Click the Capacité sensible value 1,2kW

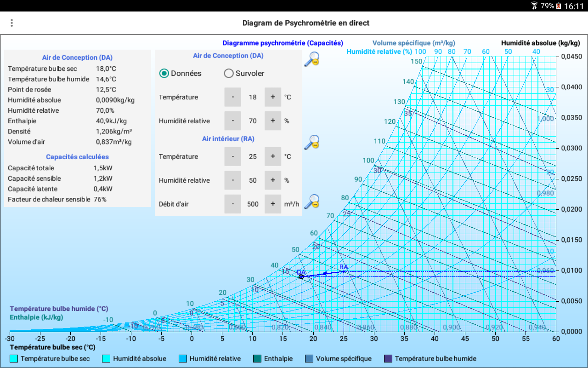click(103, 178)
